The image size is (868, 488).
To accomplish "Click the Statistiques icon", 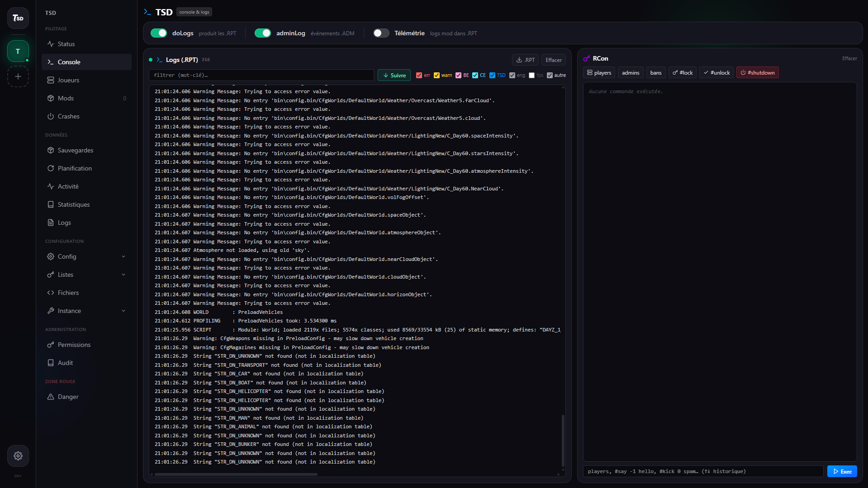I will (x=51, y=204).
